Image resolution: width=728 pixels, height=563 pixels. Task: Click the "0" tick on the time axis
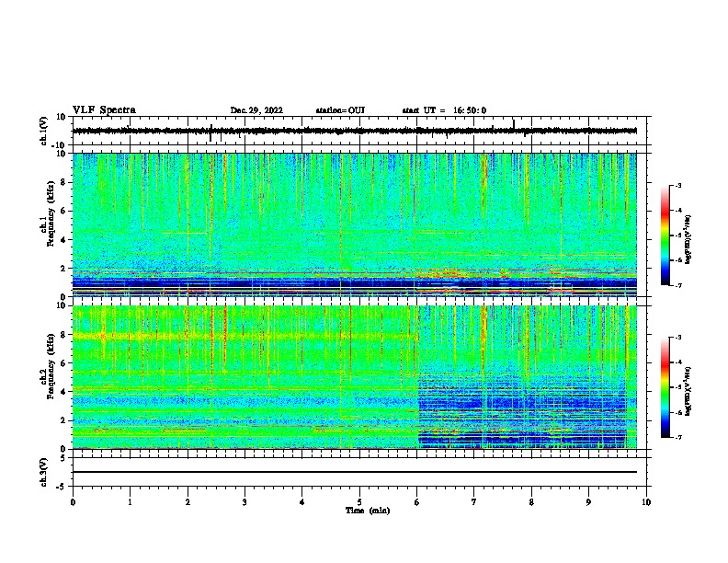coord(73,502)
